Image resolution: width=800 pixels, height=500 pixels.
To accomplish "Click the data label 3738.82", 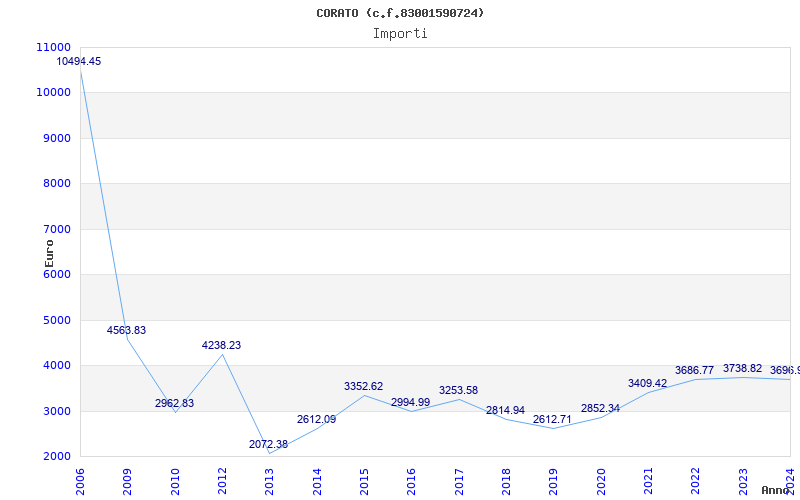I will point(742,368).
